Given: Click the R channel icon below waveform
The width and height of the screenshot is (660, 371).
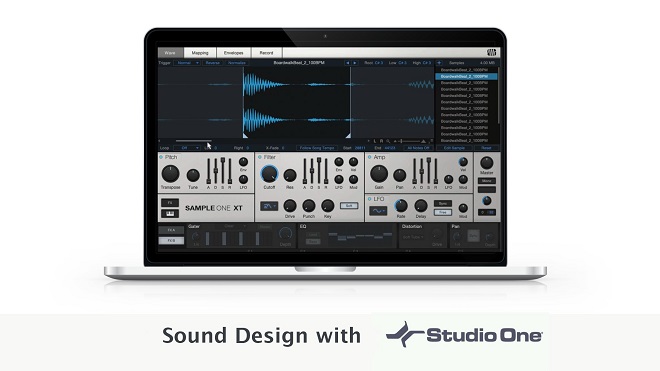Looking at the screenshot, I should pos(381,141).
